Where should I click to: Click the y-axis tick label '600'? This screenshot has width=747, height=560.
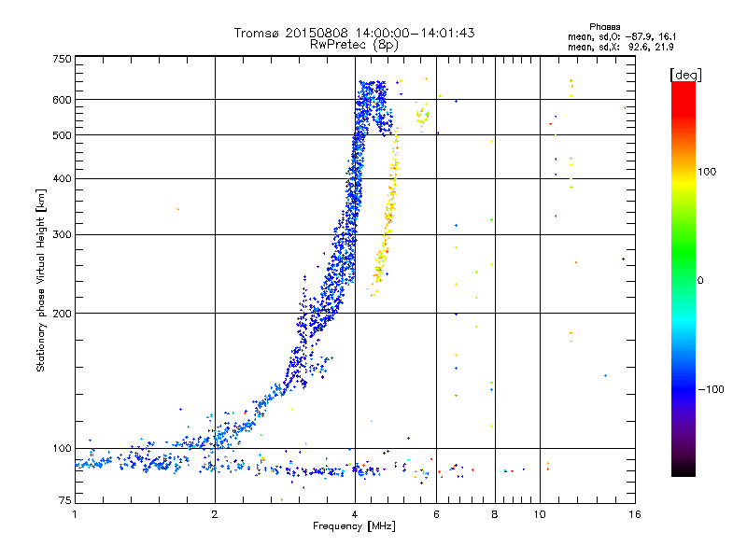pos(62,100)
